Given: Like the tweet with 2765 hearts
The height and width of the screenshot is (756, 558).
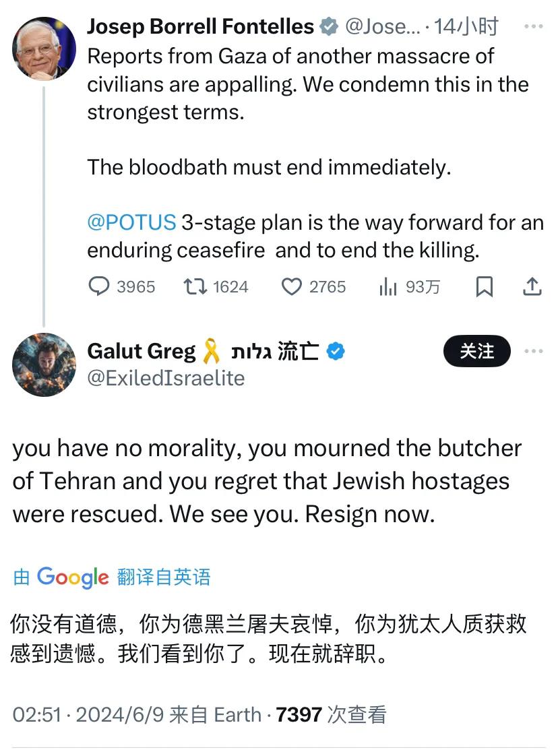Looking at the screenshot, I should tap(291, 287).
